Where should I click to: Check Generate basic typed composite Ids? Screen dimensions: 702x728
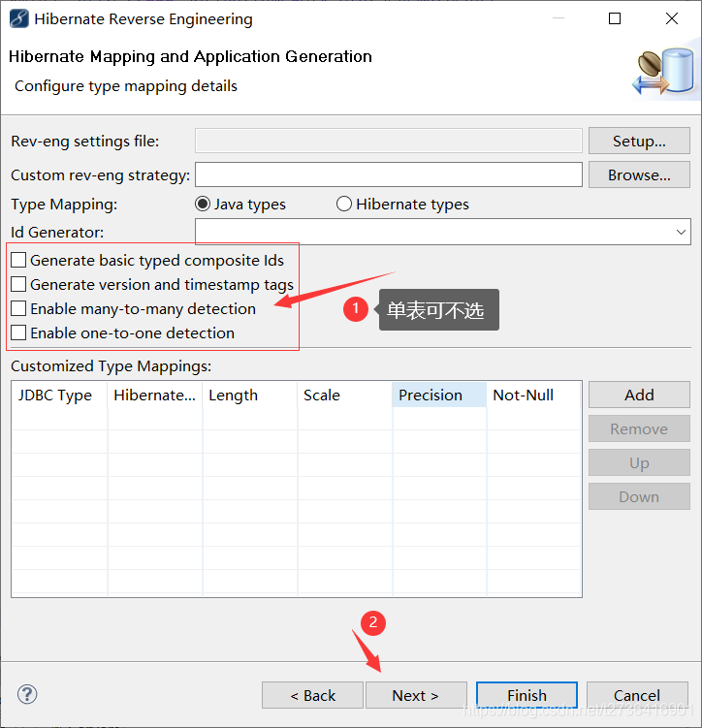point(18,260)
